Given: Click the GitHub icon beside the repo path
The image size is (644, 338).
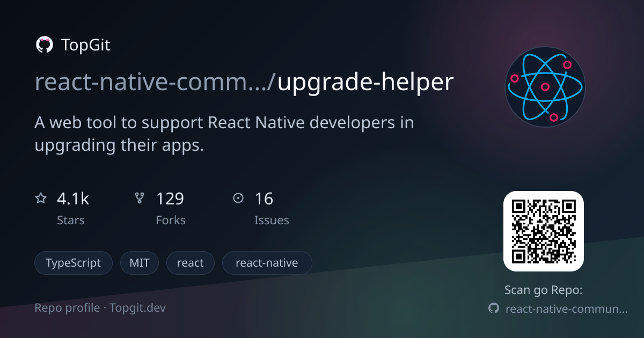Looking at the screenshot, I should pyautogui.click(x=494, y=308).
